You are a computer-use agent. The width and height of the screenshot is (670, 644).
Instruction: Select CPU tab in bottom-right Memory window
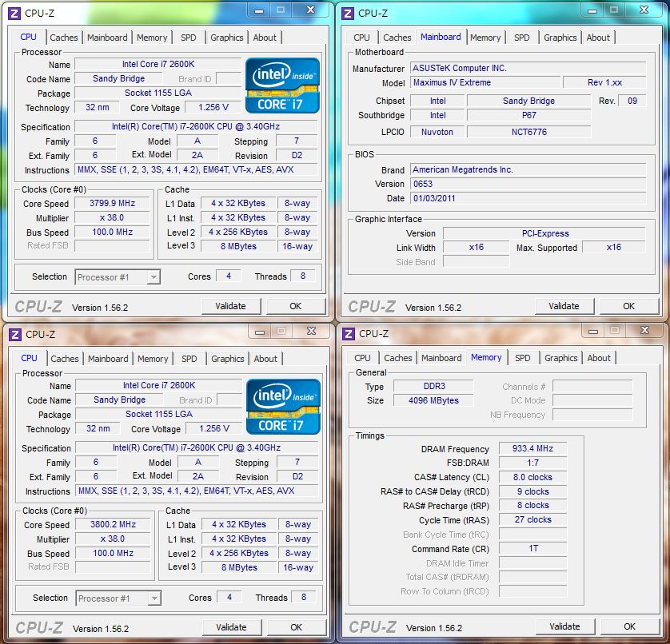tap(362, 358)
